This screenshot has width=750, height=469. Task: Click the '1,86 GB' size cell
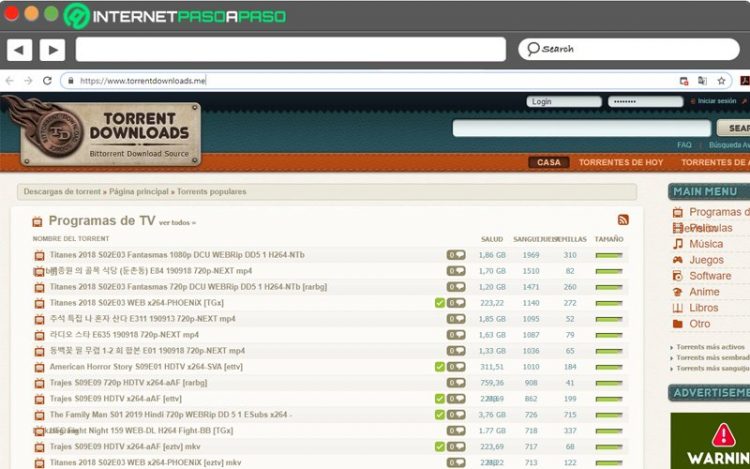492,255
